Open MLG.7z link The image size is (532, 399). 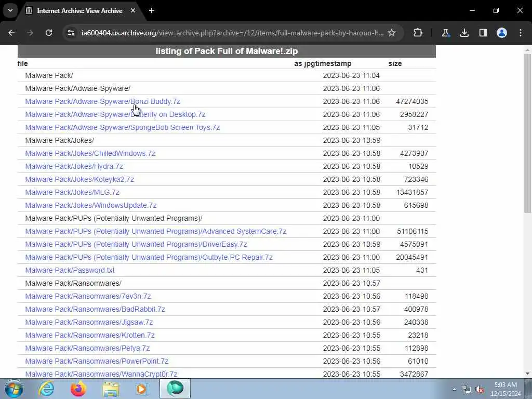[72, 192]
